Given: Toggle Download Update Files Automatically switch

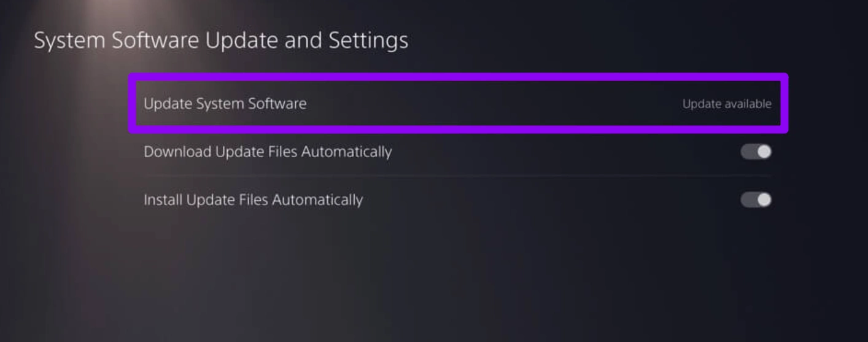Looking at the screenshot, I should pyautogui.click(x=756, y=152).
